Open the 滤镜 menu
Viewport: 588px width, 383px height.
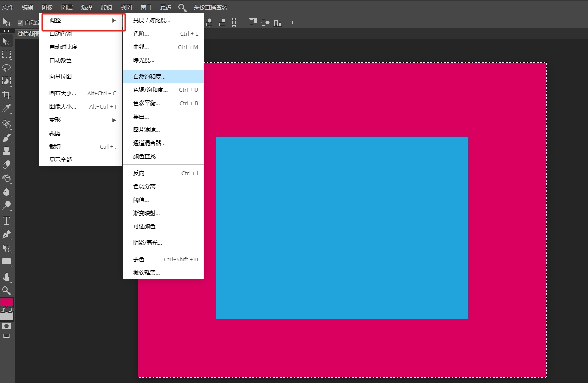tap(106, 7)
